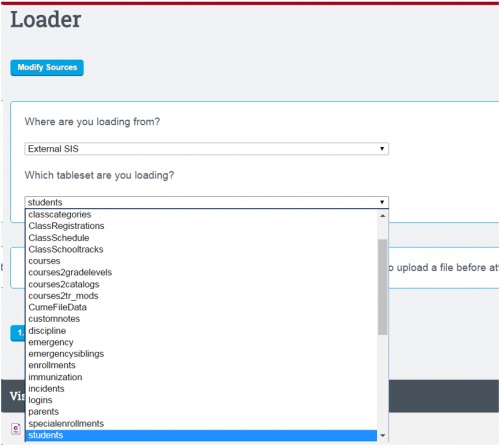Click the scroll up arrow in dropdown list
This screenshot has width=500, height=447.
tap(382, 216)
